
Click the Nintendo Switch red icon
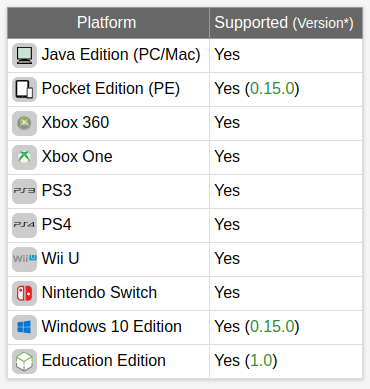click(x=24, y=293)
